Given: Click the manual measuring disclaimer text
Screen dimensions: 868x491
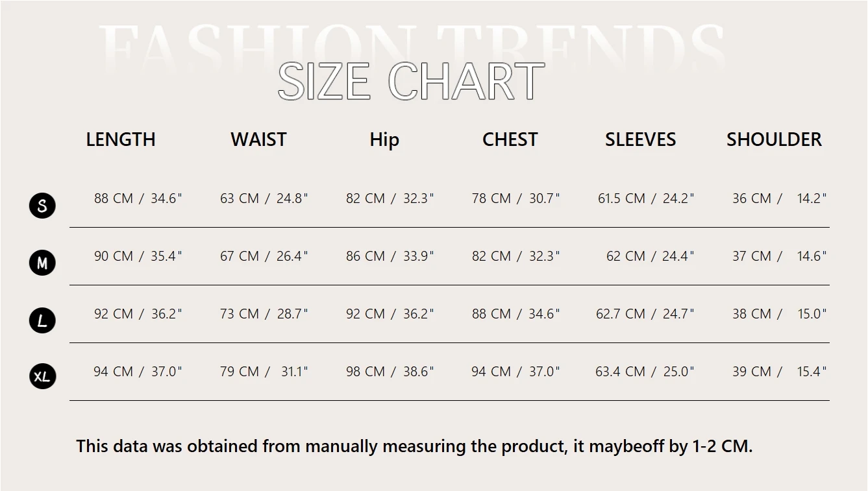Looking at the screenshot, I should 414,446.
